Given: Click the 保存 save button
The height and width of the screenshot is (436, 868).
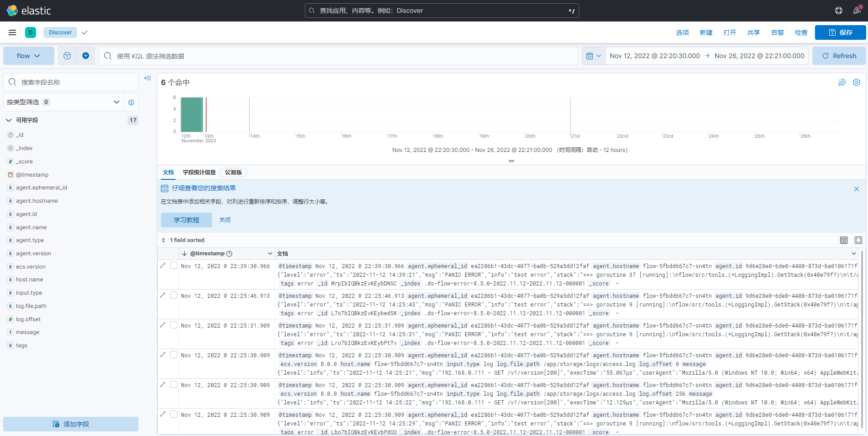Looking at the screenshot, I should click(x=841, y=32).
